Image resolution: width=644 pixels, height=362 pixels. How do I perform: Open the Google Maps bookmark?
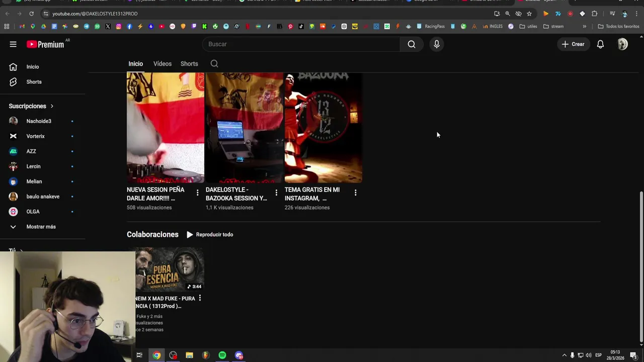pos(33,26)
